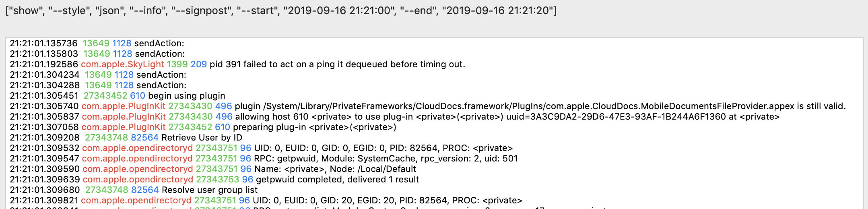868x209 pixels.
Task: Select the "preparing plug-in" log entry
Action: click(314, 127)
